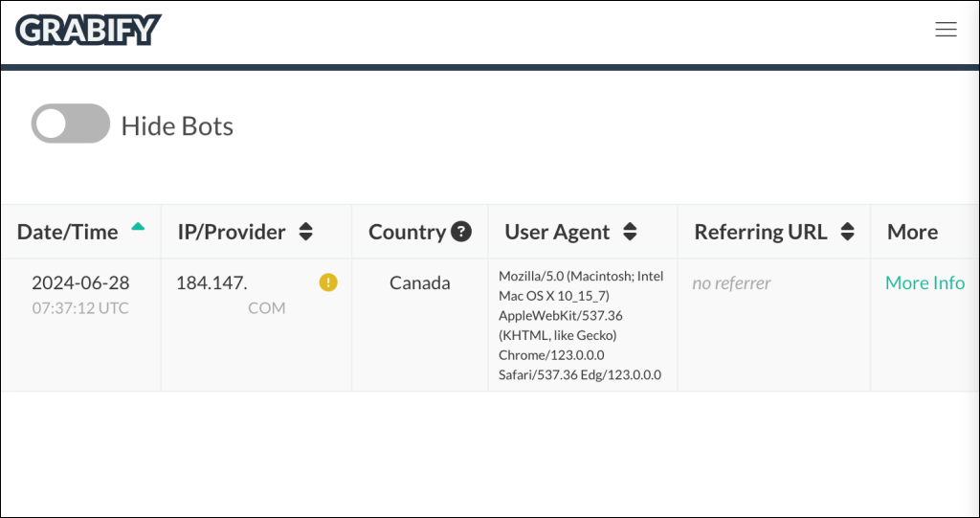This screenshot has width=980, height=518.
Task: Click the Referring URL sort arrows icon
Action: 847,232
